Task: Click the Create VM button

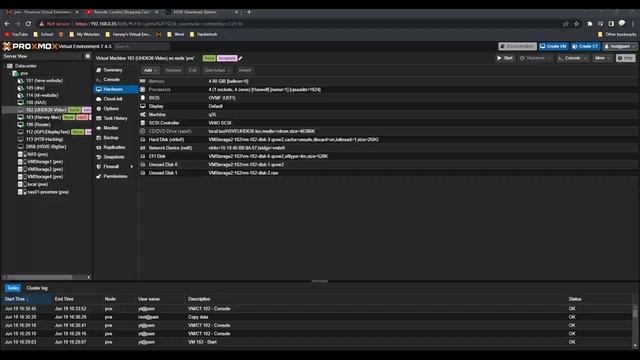Action: (x=553, y=47)
